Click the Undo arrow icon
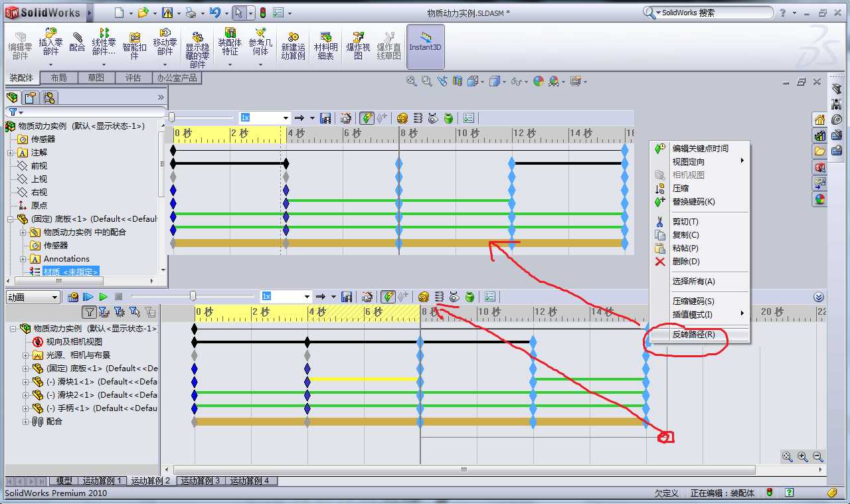This screenshot has height=504, width=850. 214,13
